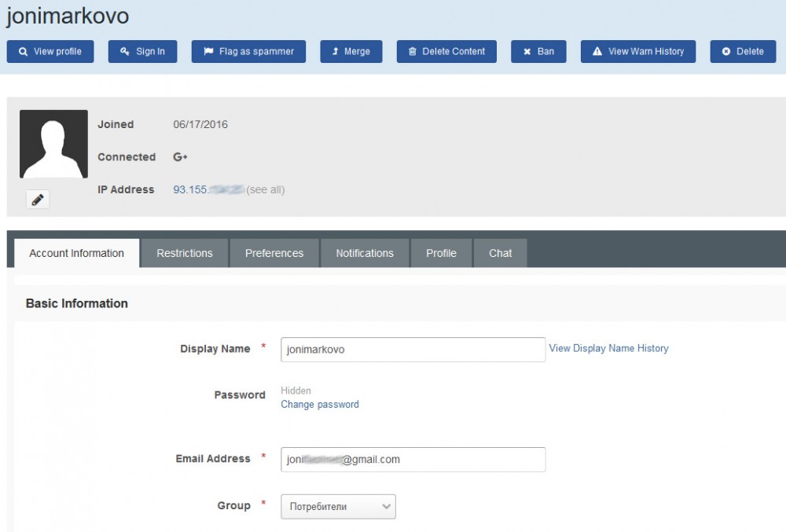Image resolution: width=786 pixels, height=532 pixels.
Task: Select the Notifications tab
Action: click(365, 253)
